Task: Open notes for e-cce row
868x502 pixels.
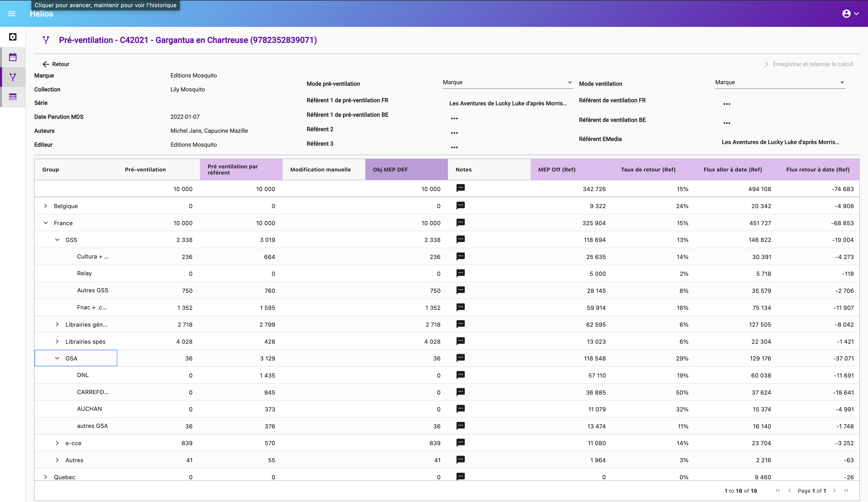Action: (x=461, y=442)
